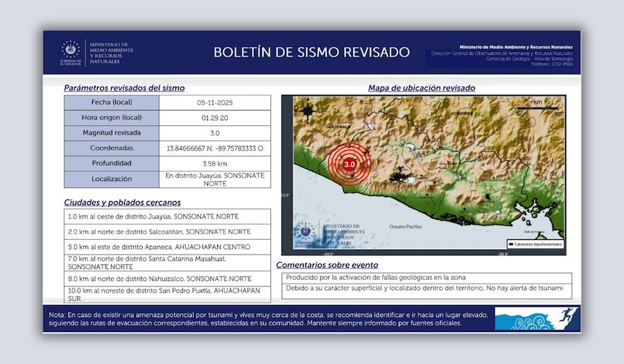Click the BOLETÍN DE SISMO REVISADO title
This screenshot has height=364, width=624.
(x=311, y=53)
